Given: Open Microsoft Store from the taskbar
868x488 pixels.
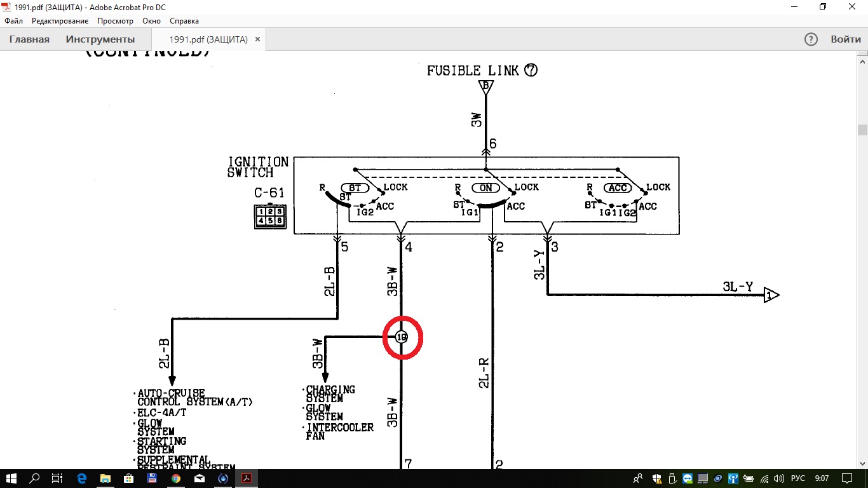Looking at the screenshot, I should click(x=128, y=478).
